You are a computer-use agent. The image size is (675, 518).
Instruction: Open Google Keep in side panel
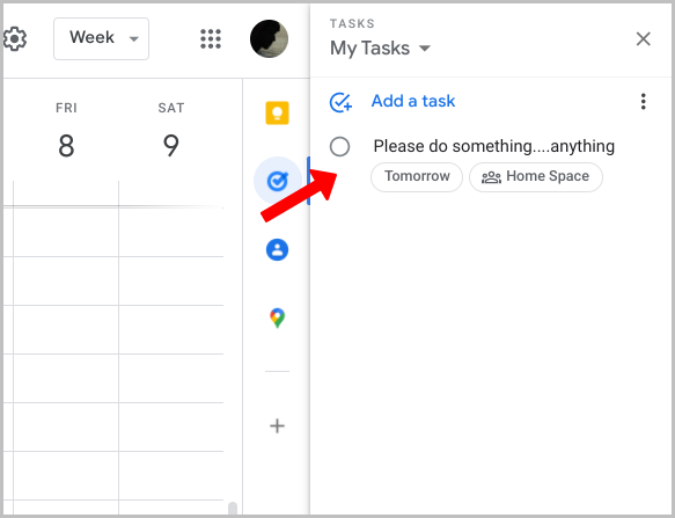point(277,113)
